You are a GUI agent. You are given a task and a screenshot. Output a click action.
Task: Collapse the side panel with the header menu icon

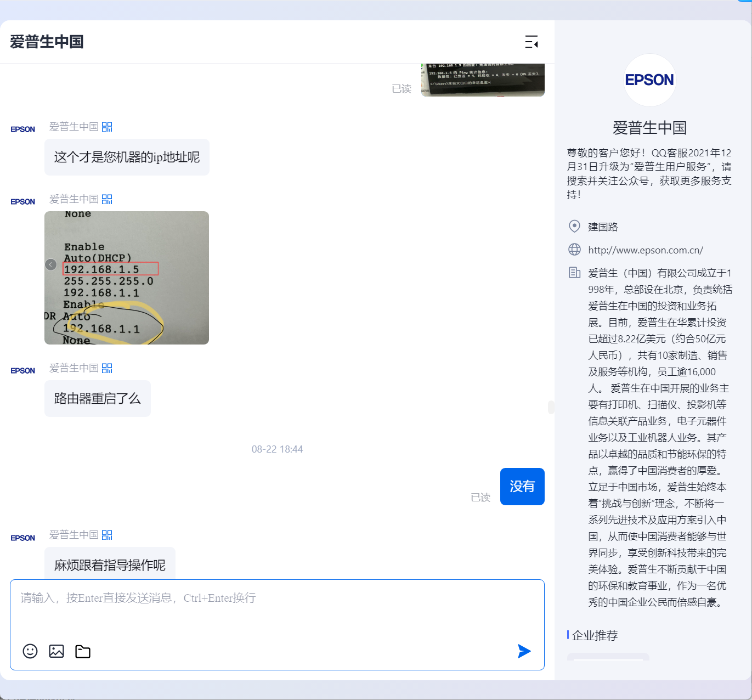(531, 42)
